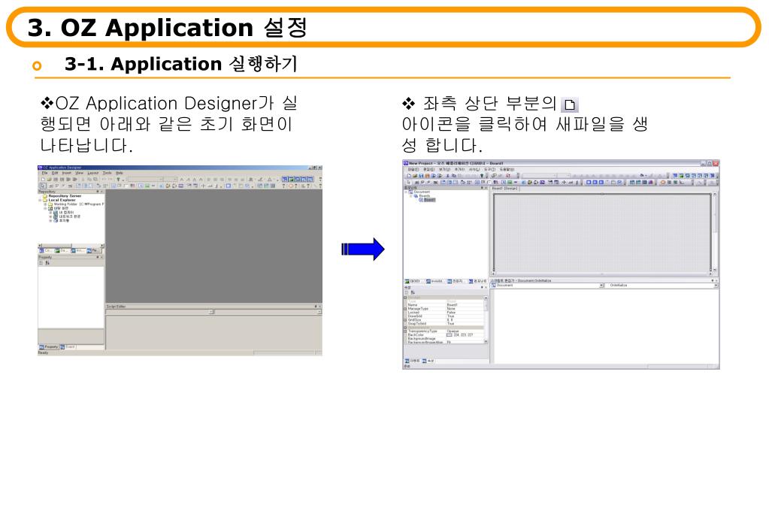Open Help menu in left Designer window
The image size is (769, 532).
pyautogui.click(x=120, y=173)
